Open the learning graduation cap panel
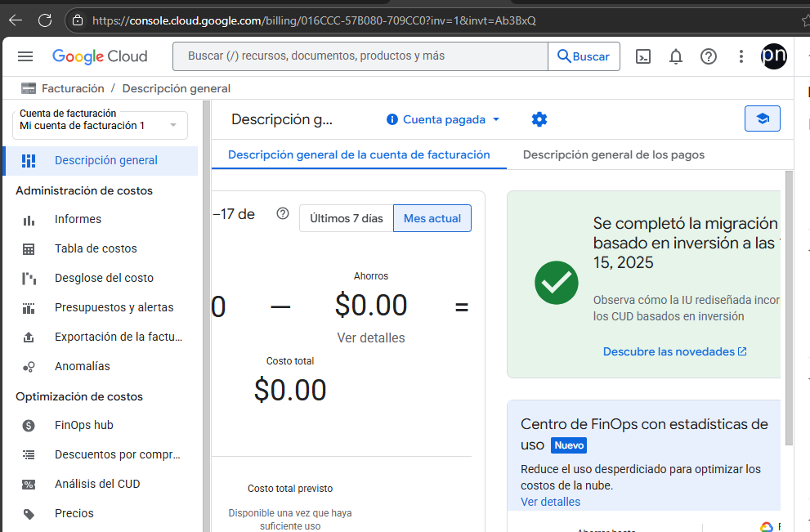Viewport: 810px width, 532px height. pyautogui.click(x=762, y=118)
